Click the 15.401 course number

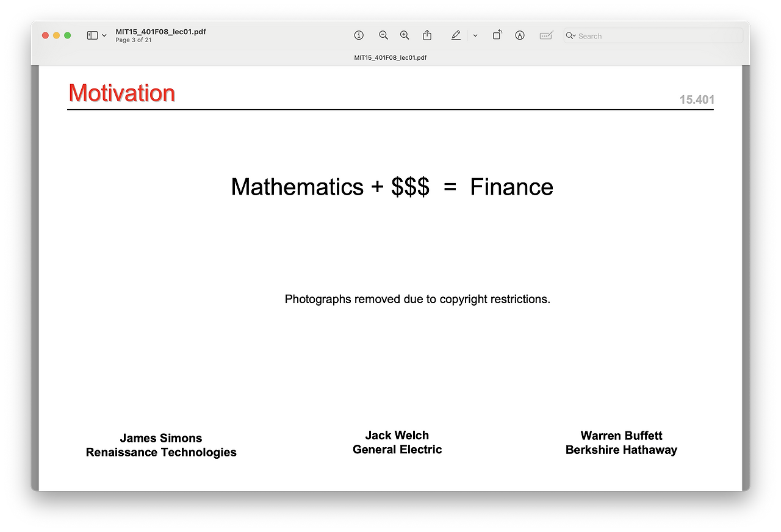(x=697, y=99)
